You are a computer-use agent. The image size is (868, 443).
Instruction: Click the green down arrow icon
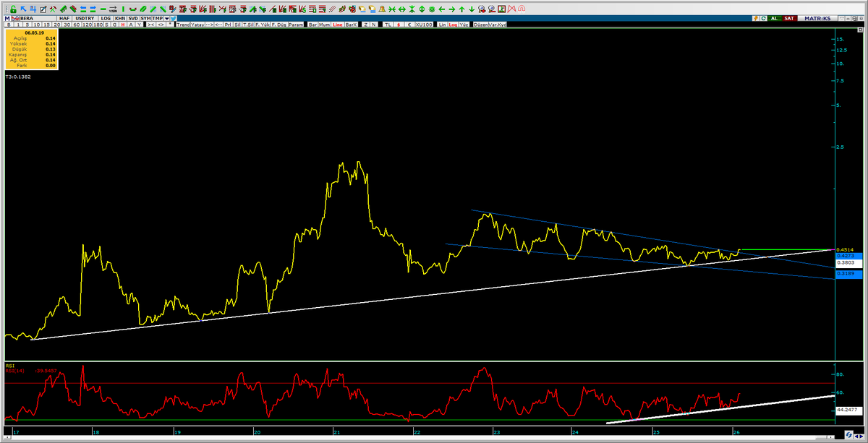pyautogui.click(x=471, y=9)
